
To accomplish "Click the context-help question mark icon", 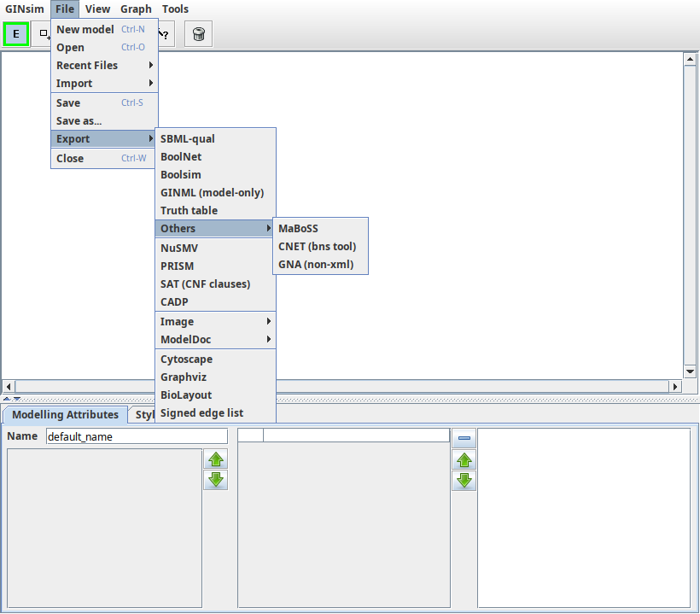I will pos(163,33).
